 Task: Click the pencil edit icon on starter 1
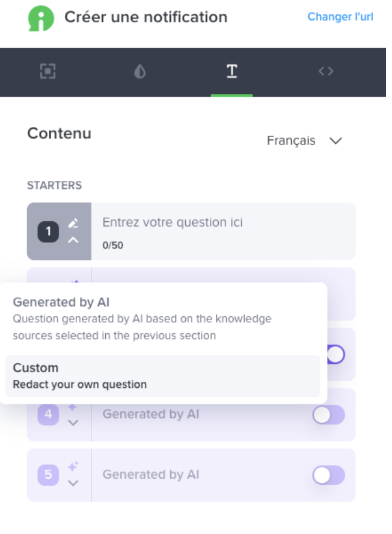click(73, 224)
